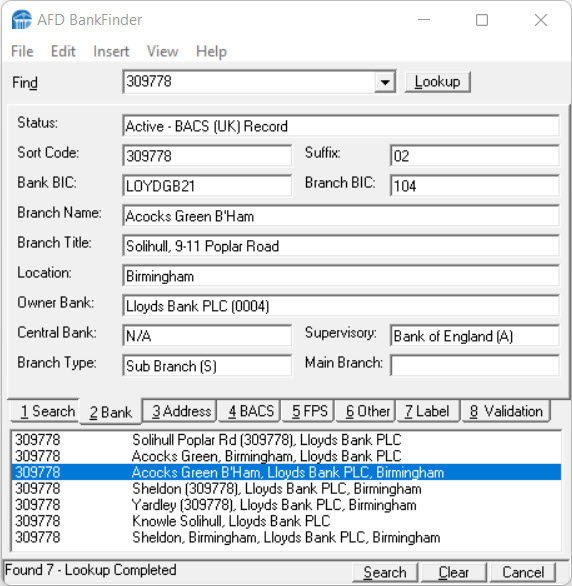Open the View menu

tap(163, 51)
